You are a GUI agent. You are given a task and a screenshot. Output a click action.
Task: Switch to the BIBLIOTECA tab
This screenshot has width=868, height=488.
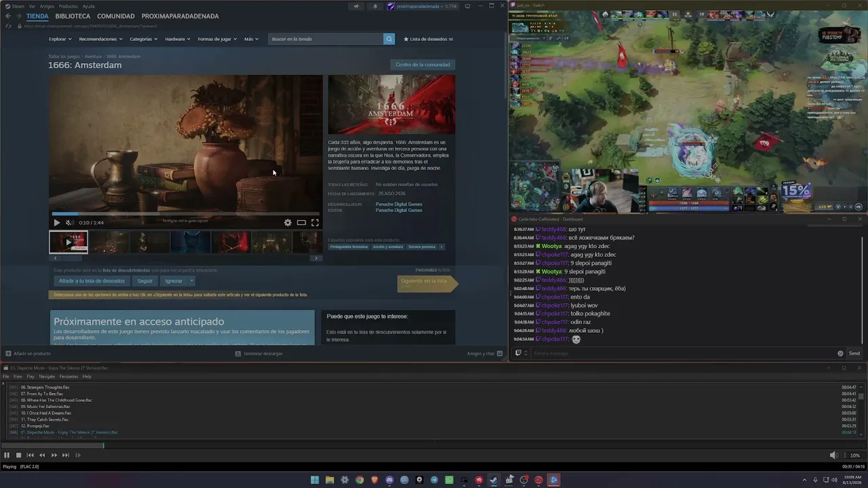click(73, 16)
